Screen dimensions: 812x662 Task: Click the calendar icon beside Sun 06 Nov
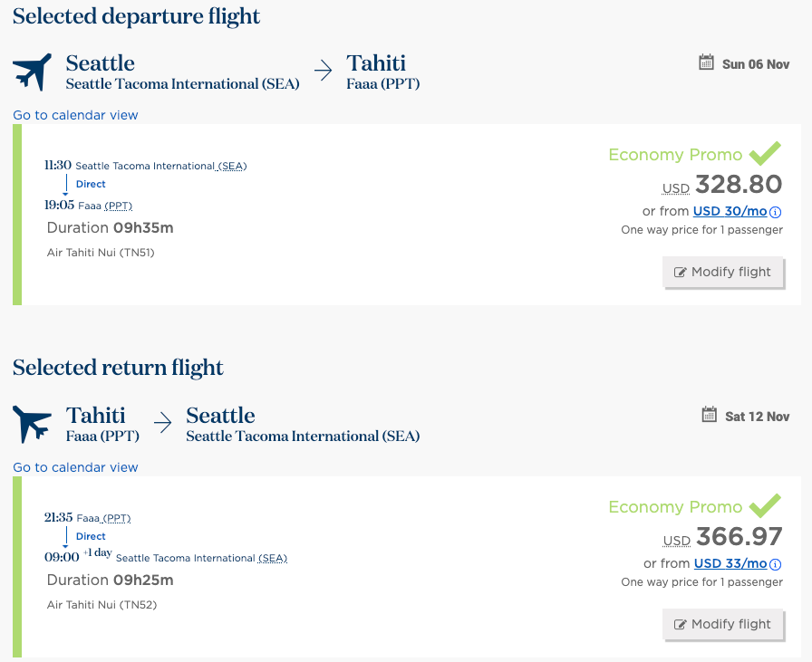pyautogui.click(x=706, y=62)
